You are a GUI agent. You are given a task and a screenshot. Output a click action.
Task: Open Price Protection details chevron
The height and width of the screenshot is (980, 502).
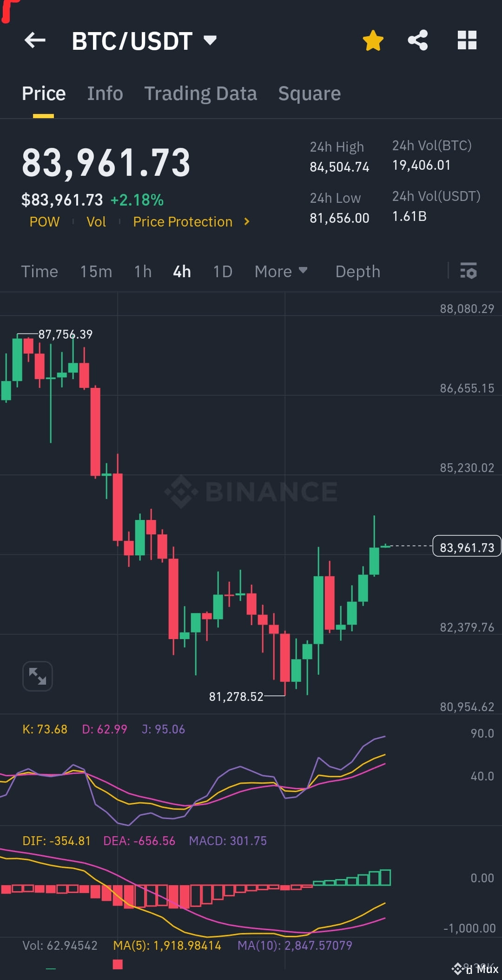tap(246, 222)
